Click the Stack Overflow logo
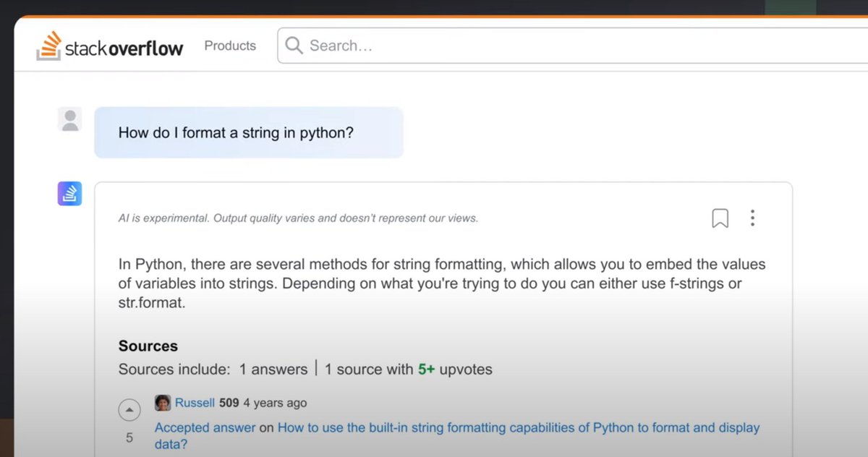 click(109, 46)
